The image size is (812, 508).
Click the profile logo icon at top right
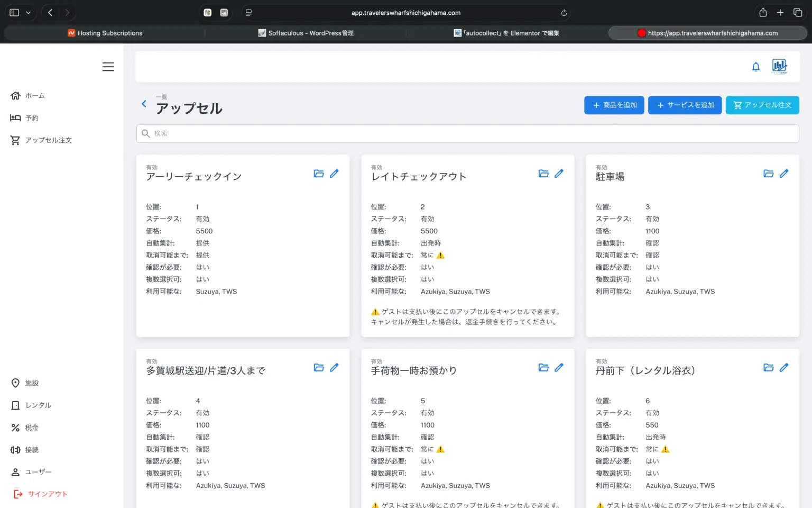point(779,66)
